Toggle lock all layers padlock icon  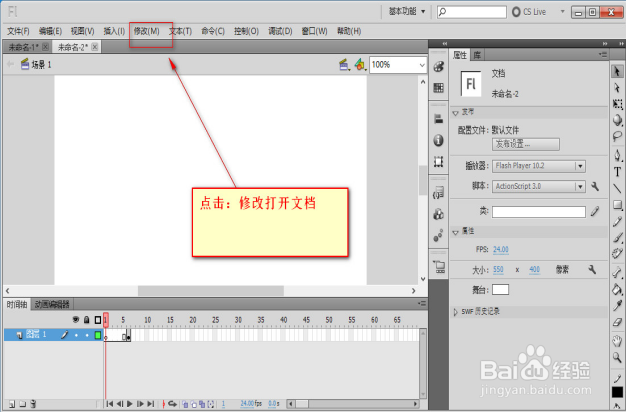click(x=87, y=319)
